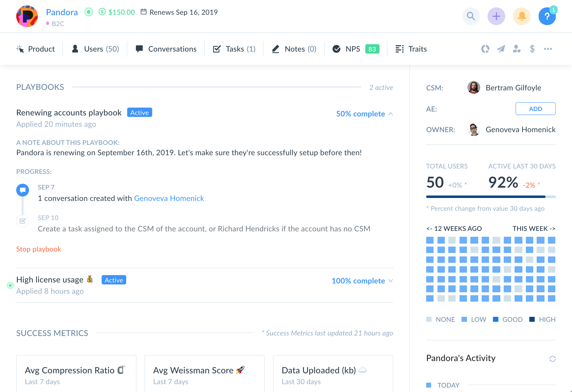Open the Traits tab
572x392 pixels.
click(411, 49)
